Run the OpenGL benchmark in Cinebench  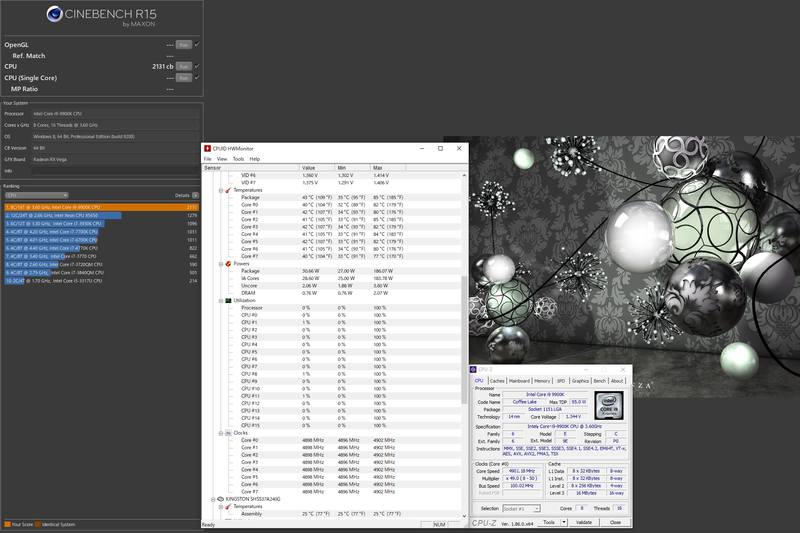184,45
